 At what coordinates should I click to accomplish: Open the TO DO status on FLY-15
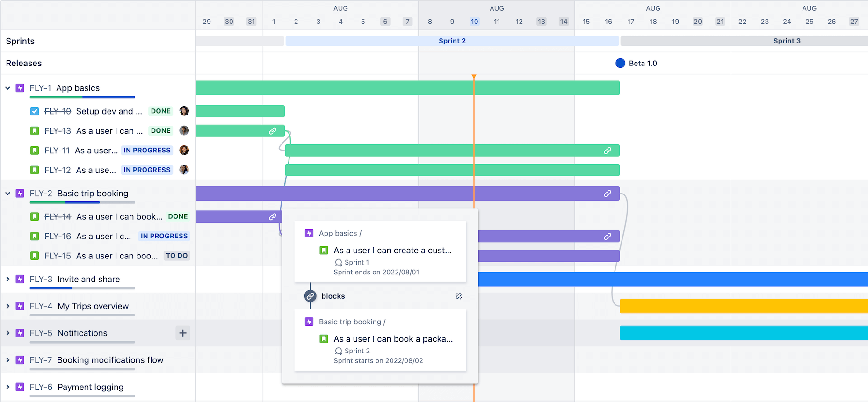click(177, 256)
